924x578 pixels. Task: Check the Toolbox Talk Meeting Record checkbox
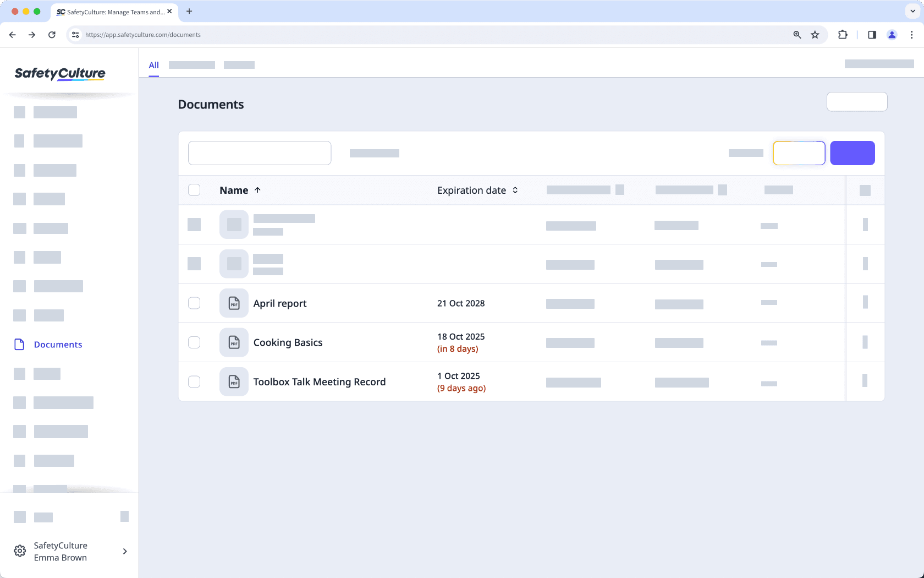[x=194, y=381]
